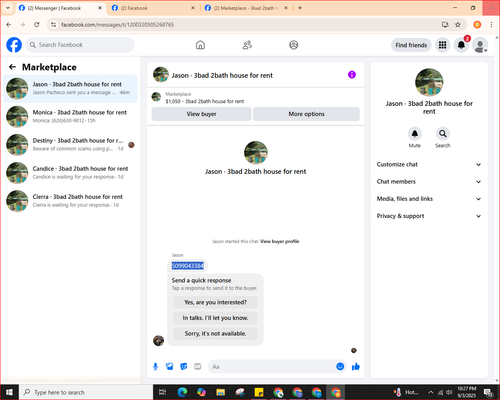Open Monica conversation in the chat list
The height and width of the screenshot is (400, 500).
point(70,117)
